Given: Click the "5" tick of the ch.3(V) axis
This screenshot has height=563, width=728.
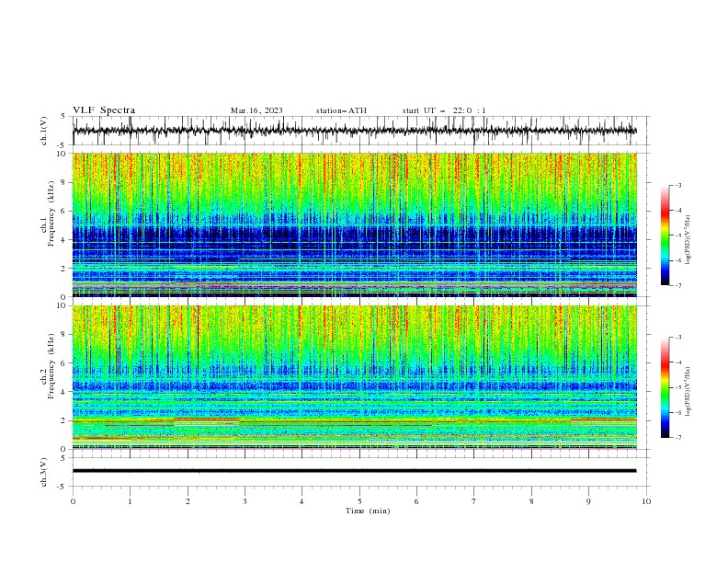Looking at the screenshot, I should 63,457.
